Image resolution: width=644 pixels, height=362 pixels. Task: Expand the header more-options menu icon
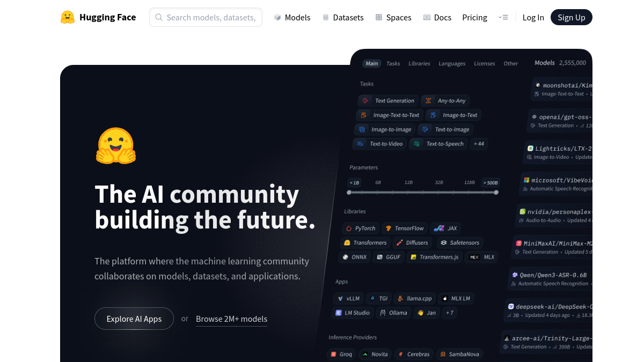(x=503, y=17)
